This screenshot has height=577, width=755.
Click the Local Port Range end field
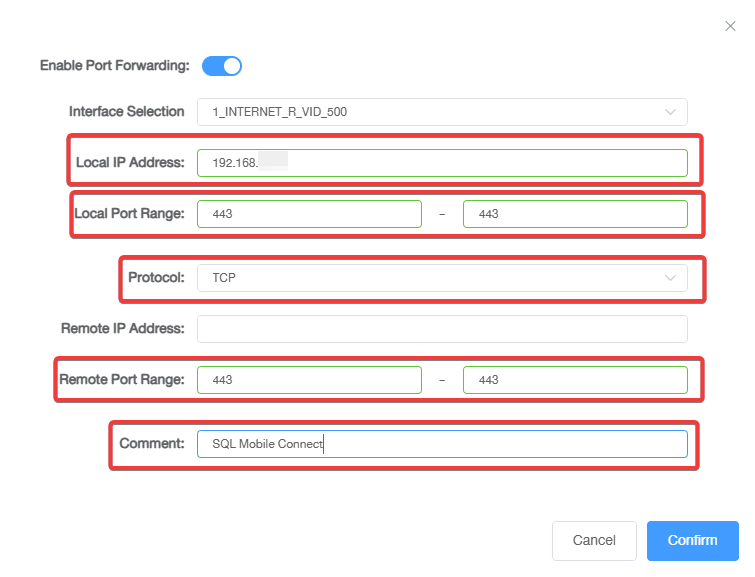(575, 214)
